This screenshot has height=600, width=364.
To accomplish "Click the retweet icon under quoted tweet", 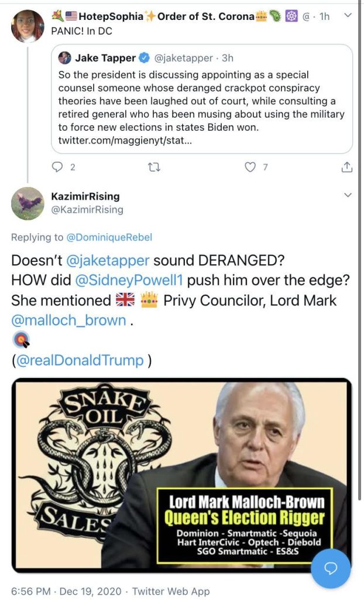I will click(154, 167).
